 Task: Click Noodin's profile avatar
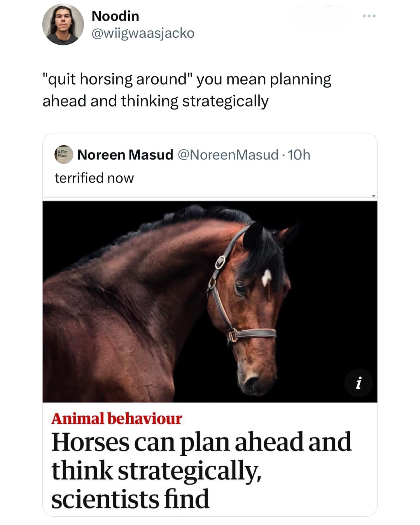click(x=63, y=25)
